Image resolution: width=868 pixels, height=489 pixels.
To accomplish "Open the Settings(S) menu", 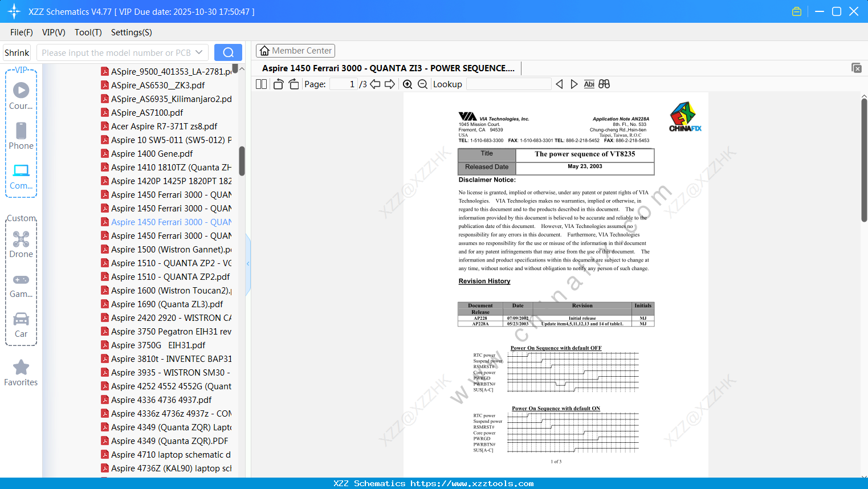I will point(132,32).
